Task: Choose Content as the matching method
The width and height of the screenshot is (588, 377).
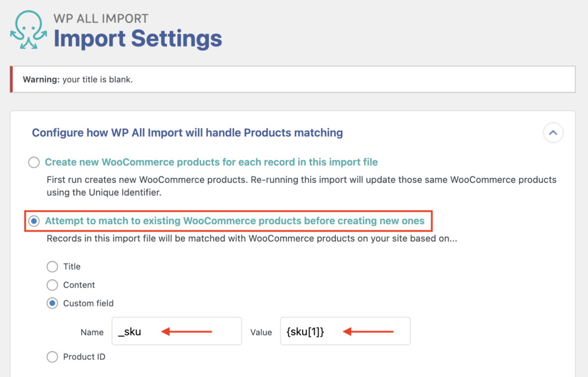Action: click(52, 284)
